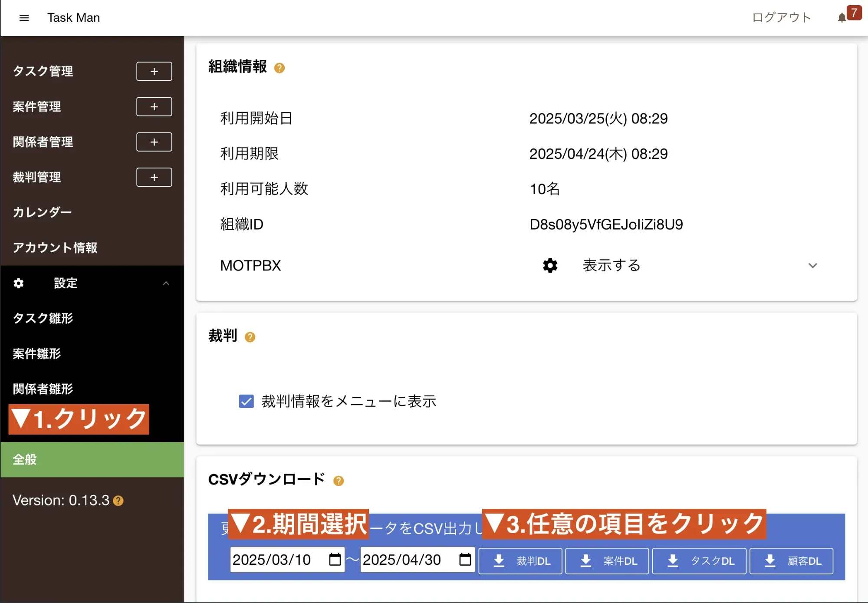Click the ログアウト link
This screenshot has height=603, width=868.
tap(781, 18)
